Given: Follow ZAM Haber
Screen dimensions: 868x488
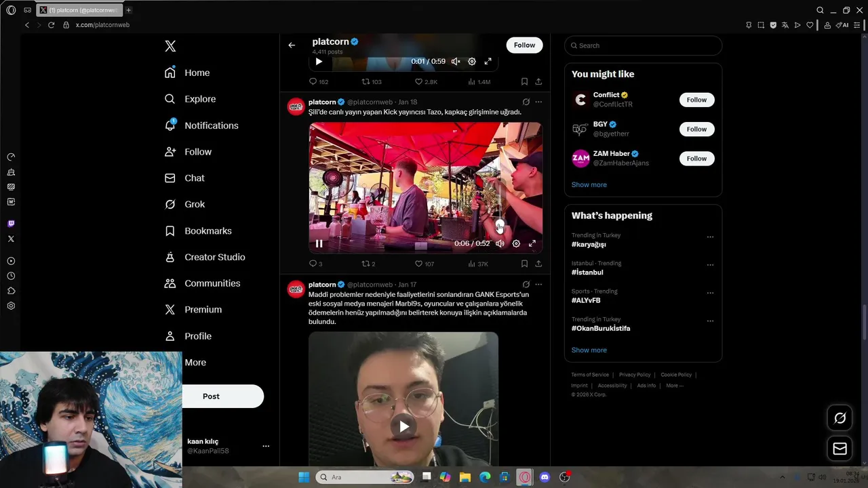Looking at the screenshot, I should (696, 159).
